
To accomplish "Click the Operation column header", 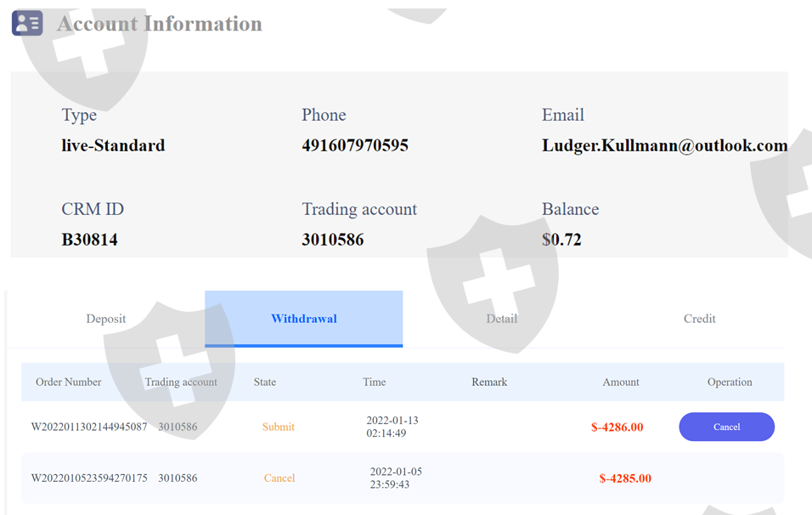I will 730,382.
